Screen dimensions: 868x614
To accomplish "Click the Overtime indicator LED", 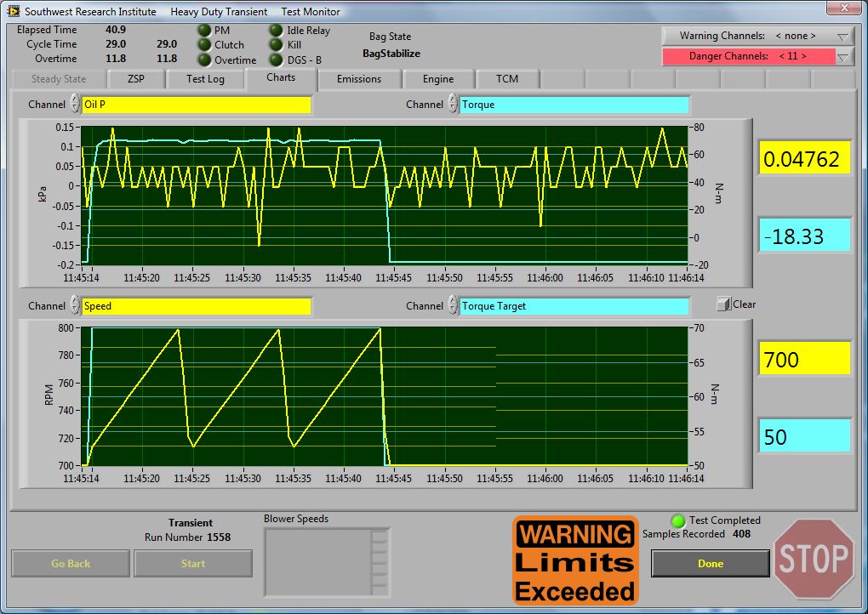I will (x=205, y=60).
